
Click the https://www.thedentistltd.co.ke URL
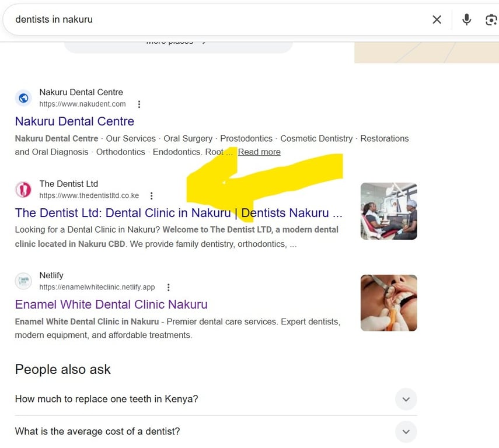89,195
